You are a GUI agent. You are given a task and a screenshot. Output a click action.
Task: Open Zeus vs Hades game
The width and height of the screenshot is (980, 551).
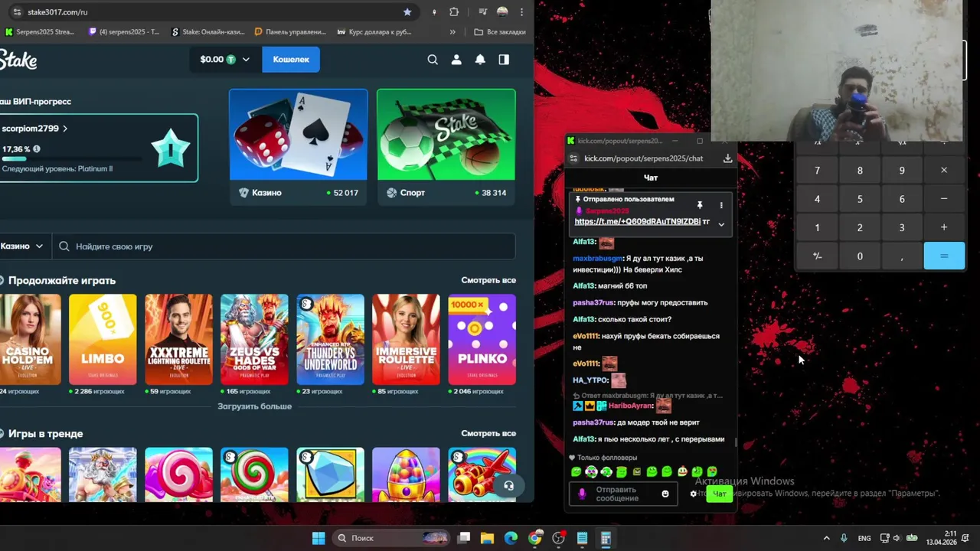(x=254, y=339)
